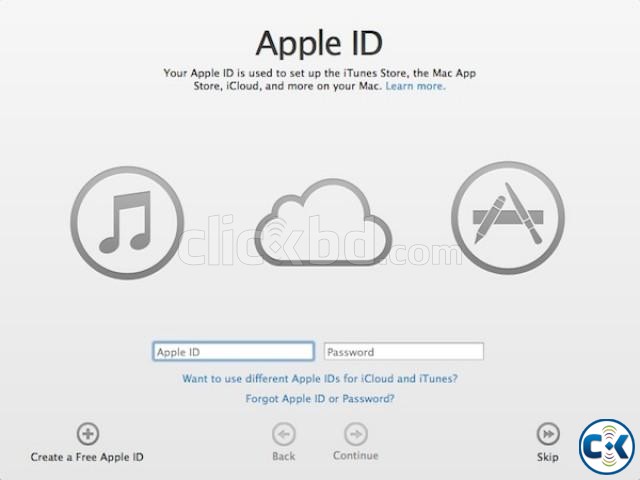Click the Continue right arrow icon

(356, 434)
